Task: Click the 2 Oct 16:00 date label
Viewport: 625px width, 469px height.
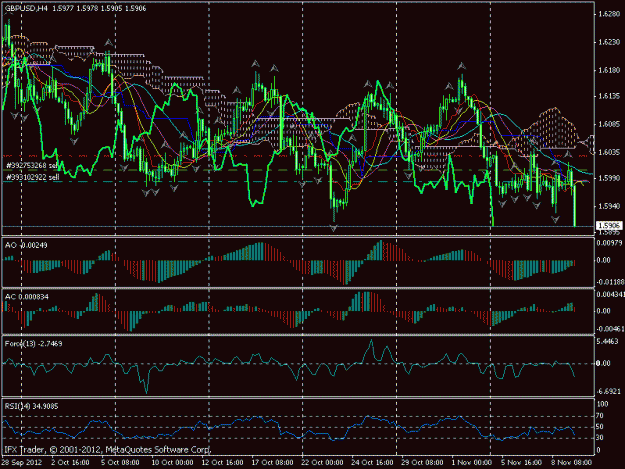Action: click(x=70, y=463)
